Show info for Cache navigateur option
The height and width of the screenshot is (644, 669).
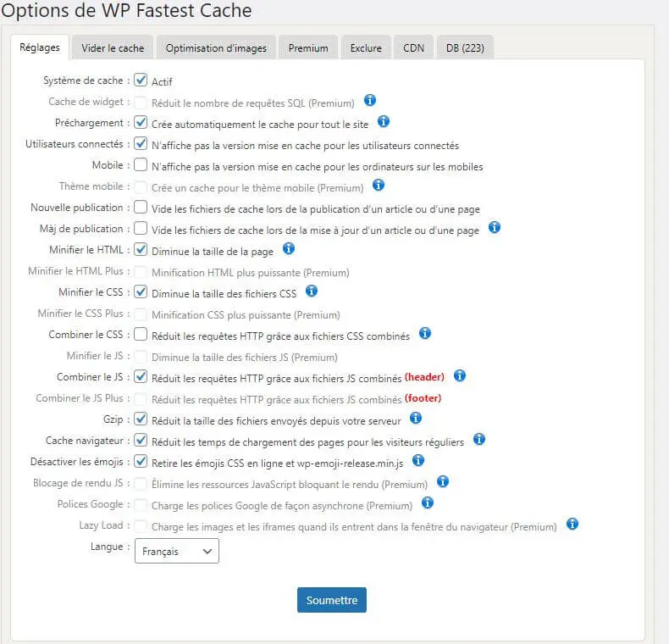478,439
